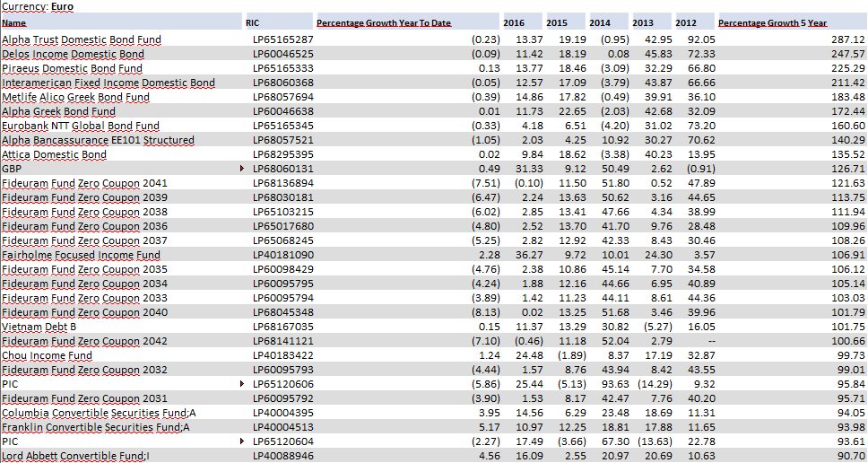This screenshot has width=868, height=463.
Task: Click the Name column header
Action: click(x=121, y=23)
